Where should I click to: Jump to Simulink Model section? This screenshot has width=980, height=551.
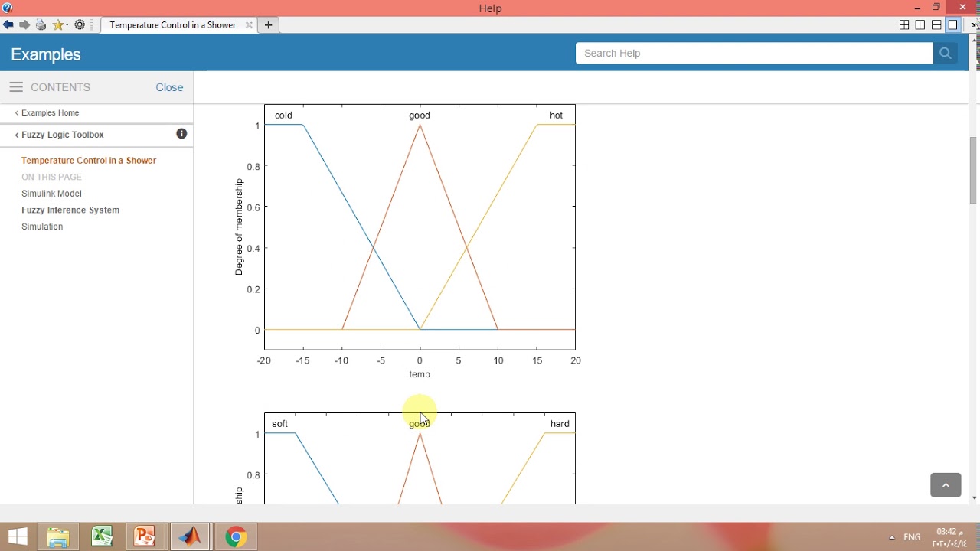[51, 194]
